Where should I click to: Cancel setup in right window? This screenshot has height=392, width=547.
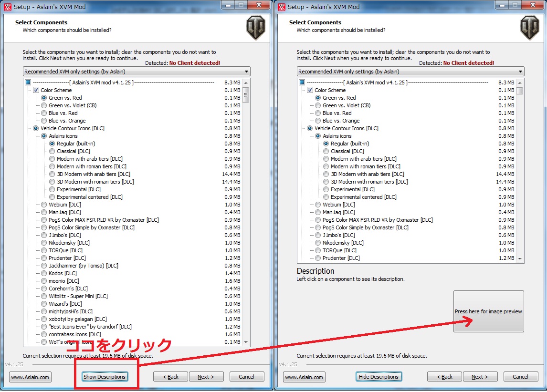pyautogui.click(x=520, y=377)
